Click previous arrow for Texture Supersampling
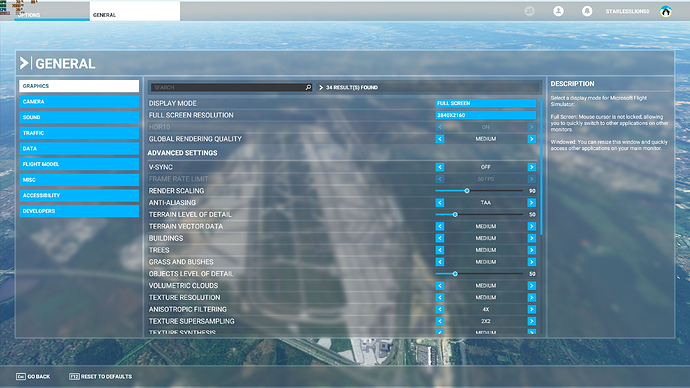 tap(440, 322)
